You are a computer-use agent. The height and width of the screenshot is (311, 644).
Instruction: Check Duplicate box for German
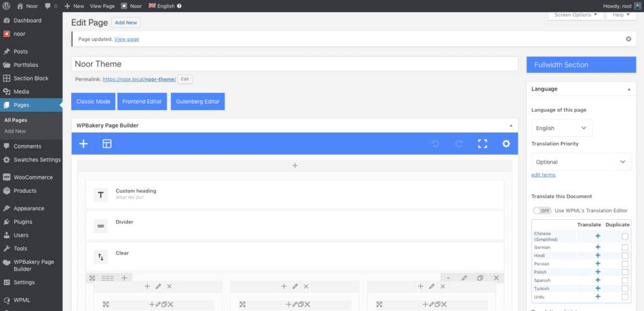pyautogui.click(x=625, y=247)
